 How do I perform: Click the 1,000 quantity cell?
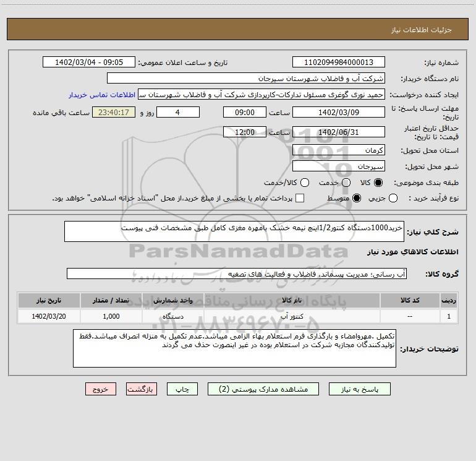tap(111, 316)
